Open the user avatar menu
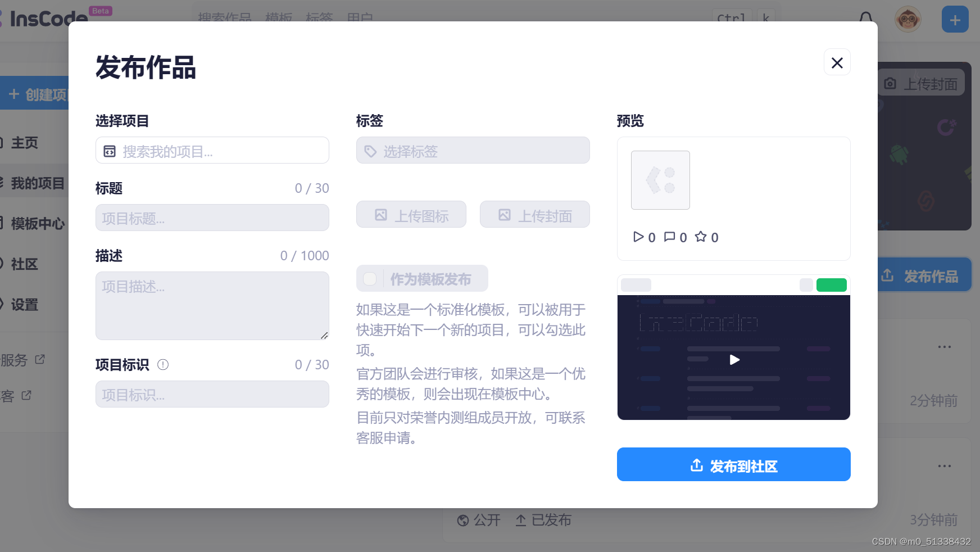Viewport: 980px width, 552px height. (x=908, y=19)
